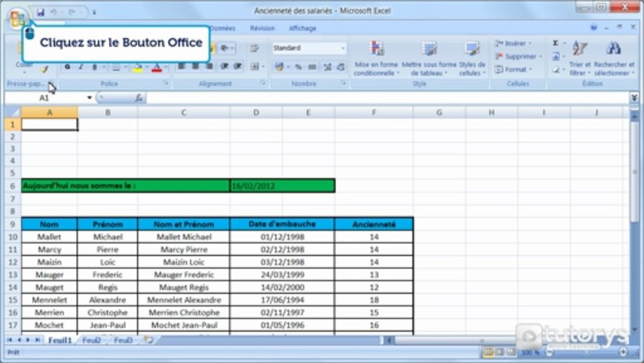Click the AutoSum sigma icon
The height and width of the screenshot is (363, 644).
pos(556,43)
